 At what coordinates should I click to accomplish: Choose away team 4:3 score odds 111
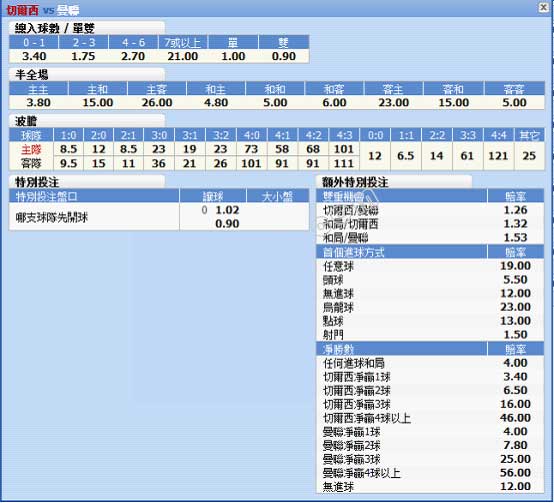click(x=344, y=164)
